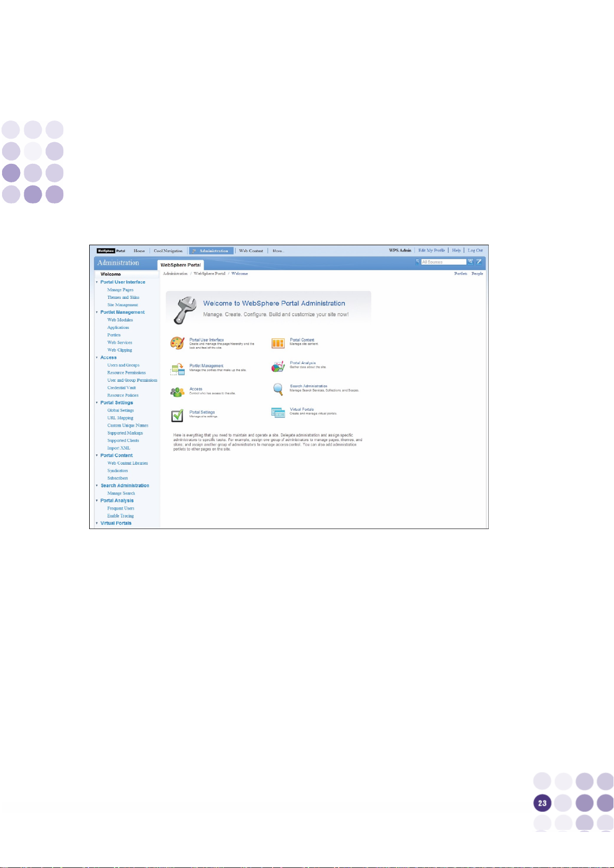
Task: Click the Virtual Portals windows icon
Action: (x=278, y=413)
